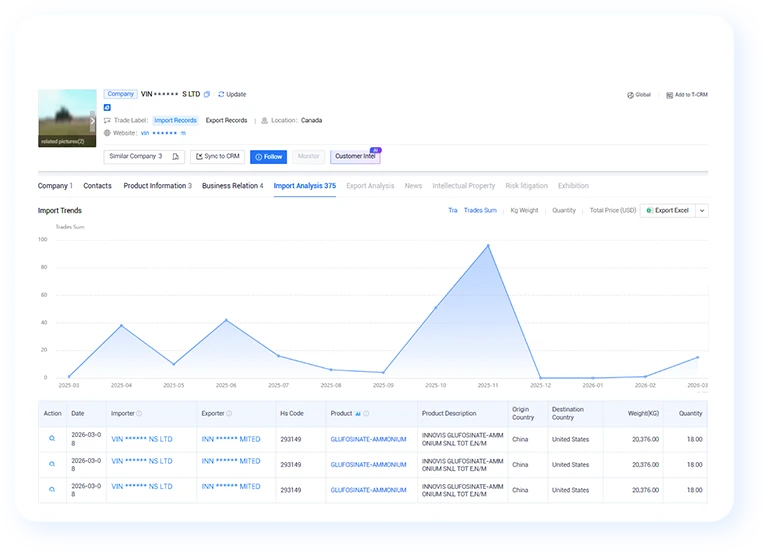Open Customer Intel AI button

355,156
